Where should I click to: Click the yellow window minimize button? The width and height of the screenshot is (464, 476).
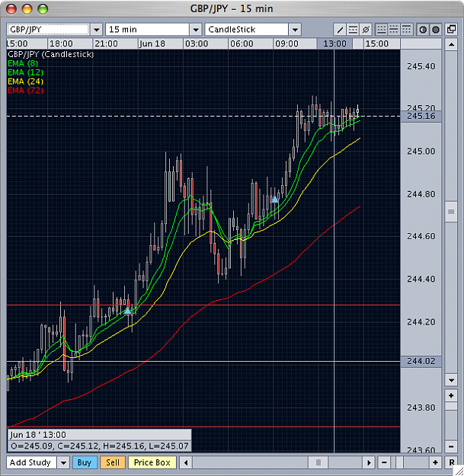tap(27, 9)
